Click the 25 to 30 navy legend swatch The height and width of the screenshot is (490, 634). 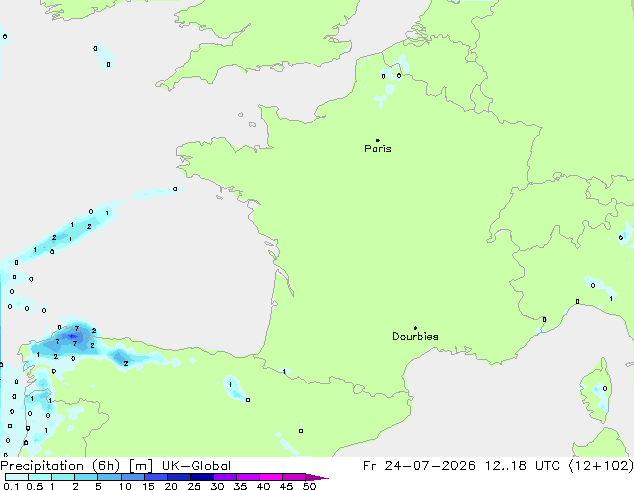(x=202, y=477)
